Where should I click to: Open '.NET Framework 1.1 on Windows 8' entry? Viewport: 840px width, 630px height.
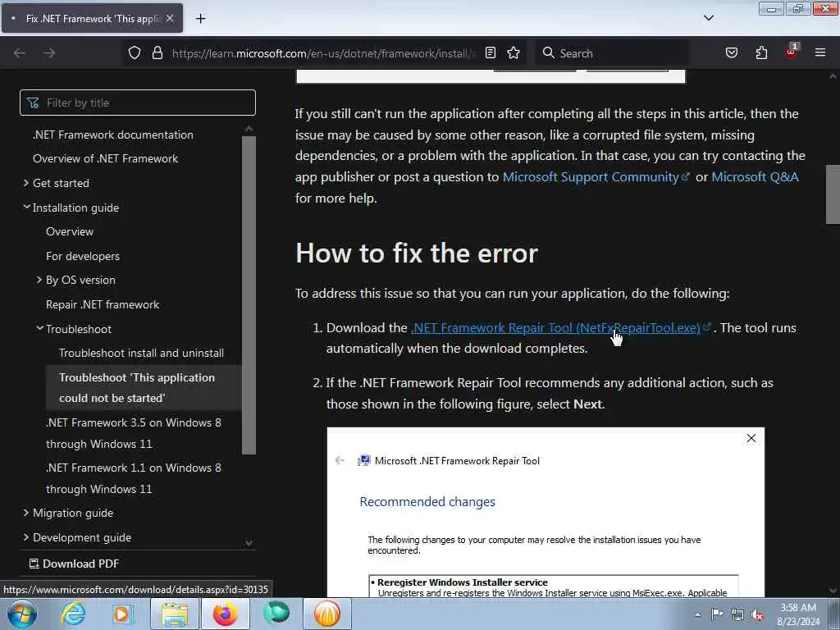tap(134, 478)
